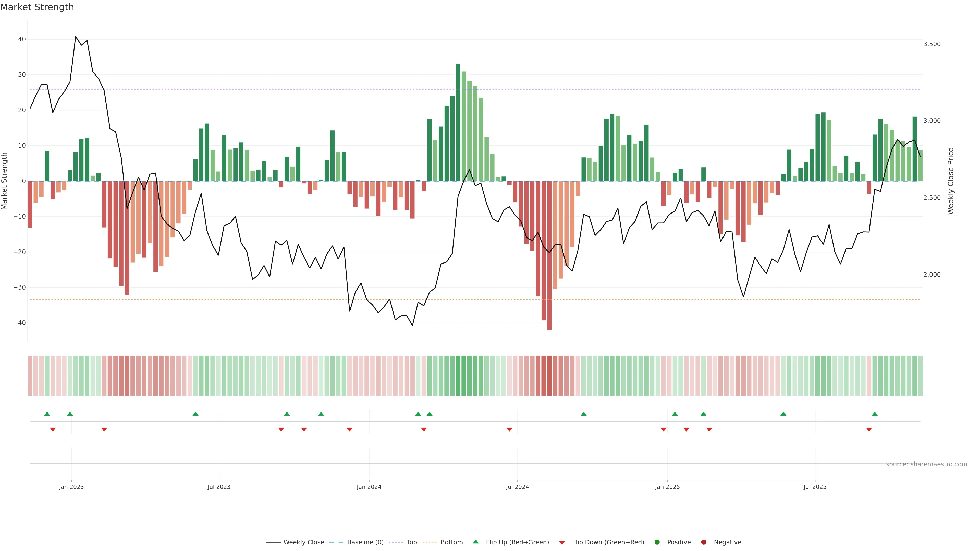This screenshot has height=551, width=980.
Task: Click the last green flip-up triangle marker
Action: [875, 414]
